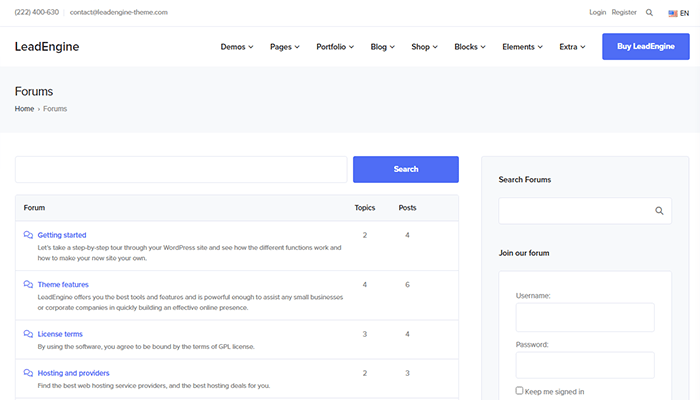The width and height of the screenshot is (700, 400).
Task: Open the Blog menu item
Action: [x=382, y=47]
